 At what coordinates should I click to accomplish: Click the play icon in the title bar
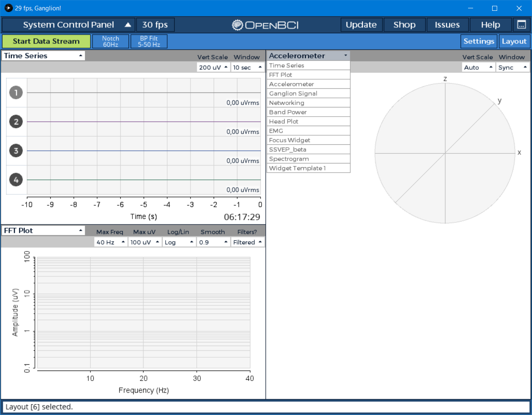[8, 8]
